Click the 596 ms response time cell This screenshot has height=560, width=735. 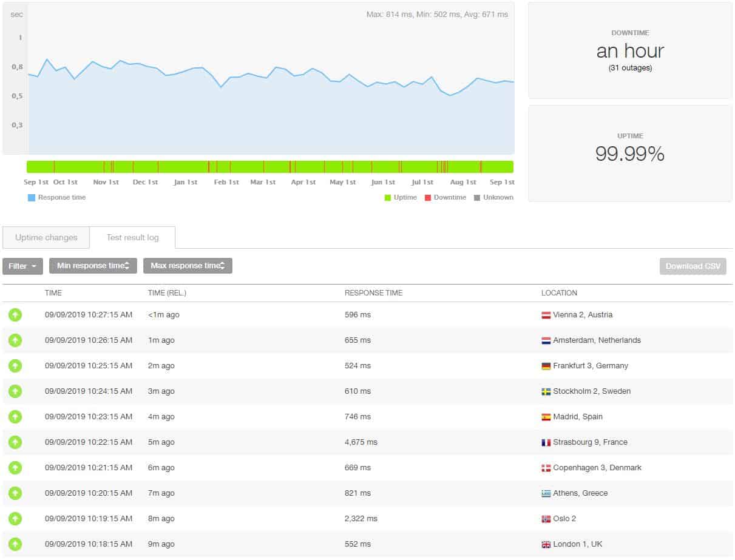pos(357,315)
